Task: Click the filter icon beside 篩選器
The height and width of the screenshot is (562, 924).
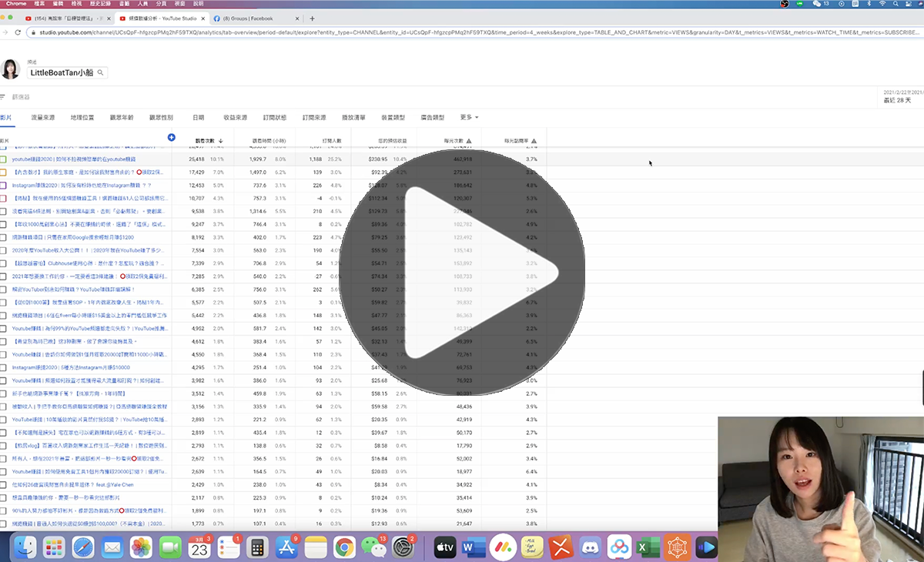Action: [3, 97]
